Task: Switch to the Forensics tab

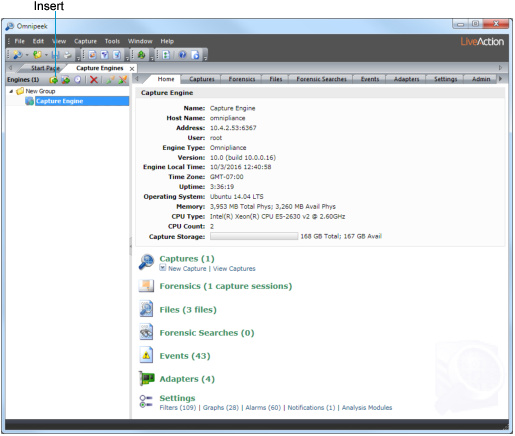Action: 242,79
